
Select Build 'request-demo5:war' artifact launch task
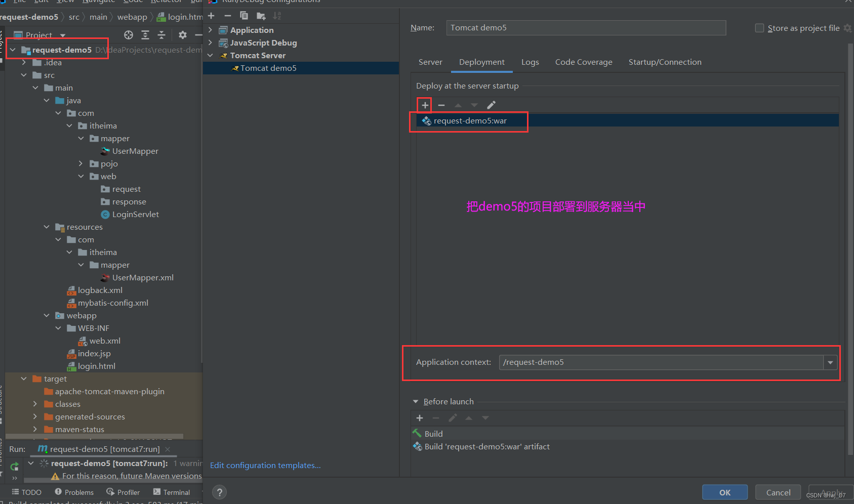pos(628,446)
